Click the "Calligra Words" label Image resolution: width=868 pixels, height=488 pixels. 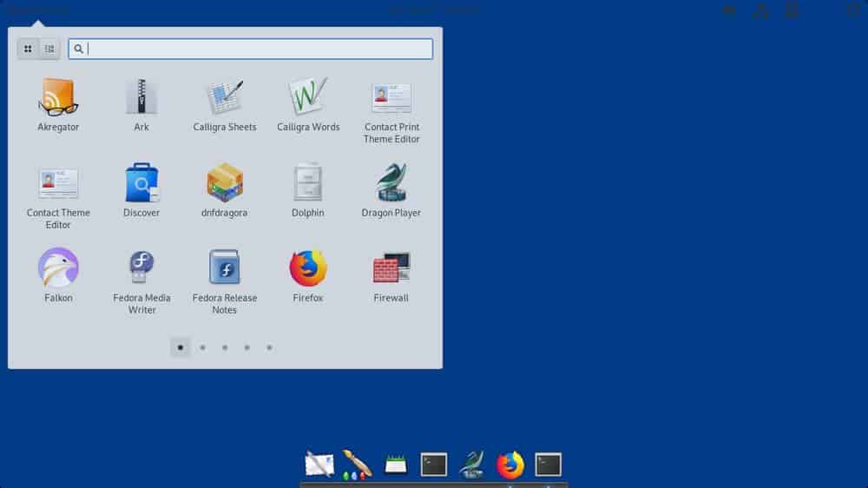click(308, 127)
